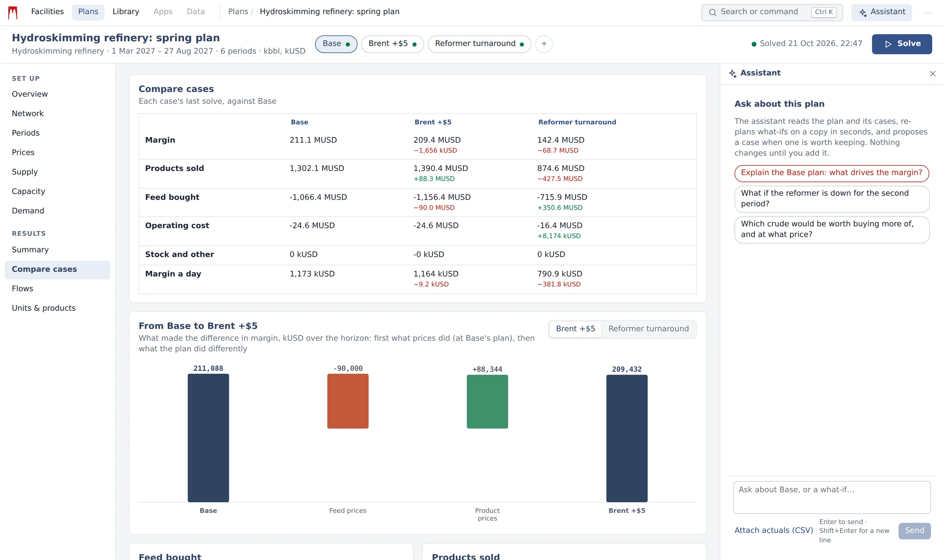Screen dimensions: 944x560
Task: Open Periods in the sidebar
Action: point(57,133)
